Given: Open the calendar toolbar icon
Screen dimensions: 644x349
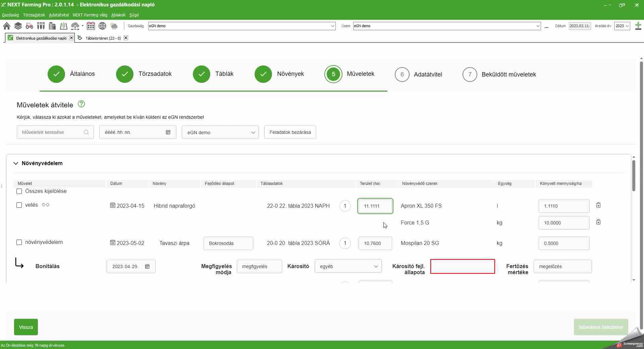Looking at the screenshot, I should point(91,26).
